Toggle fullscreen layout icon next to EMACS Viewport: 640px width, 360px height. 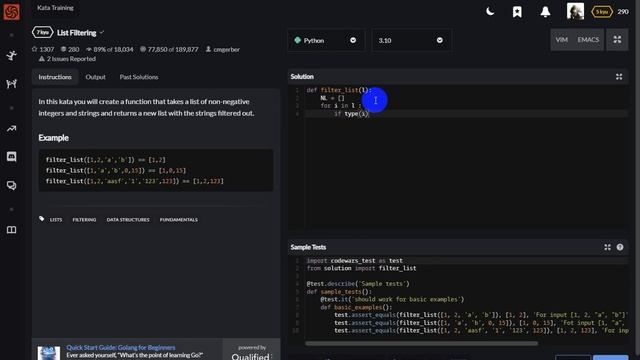[617, 40]
